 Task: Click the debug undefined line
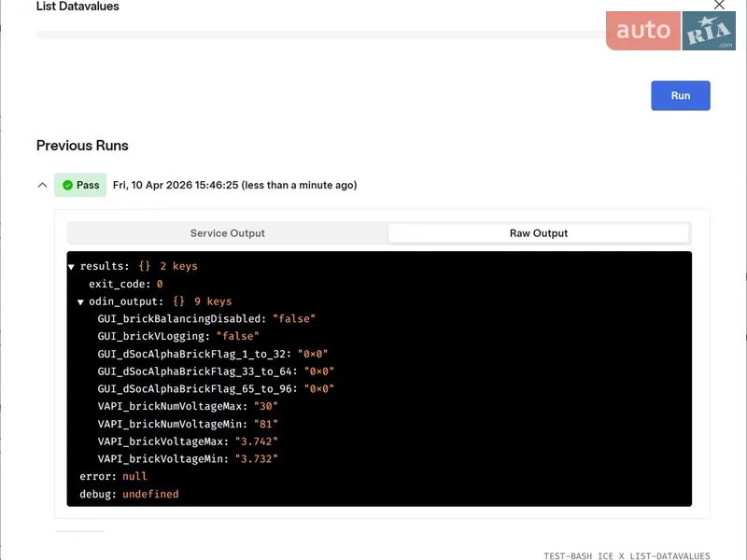pyautogui.click(x=129, y=494)
